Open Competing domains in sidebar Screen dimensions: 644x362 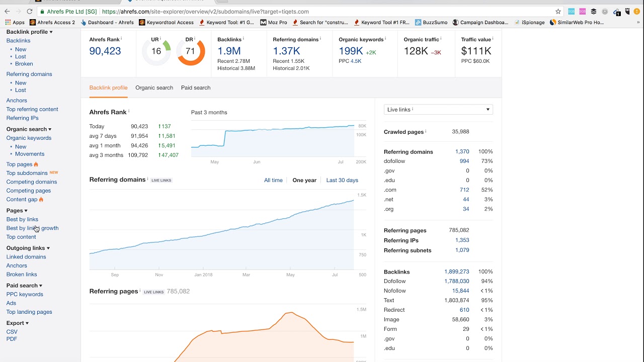click(31, 182)
